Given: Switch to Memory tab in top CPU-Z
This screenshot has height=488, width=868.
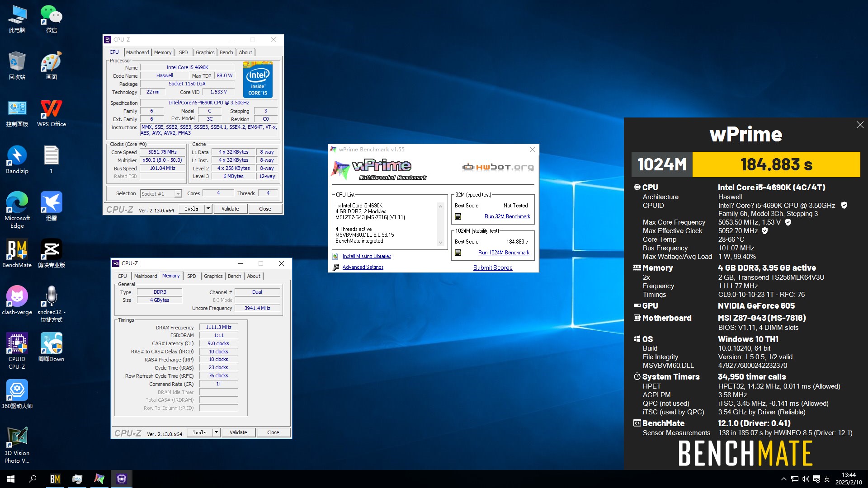Looking at the screenshot, I should coord(163,52).
